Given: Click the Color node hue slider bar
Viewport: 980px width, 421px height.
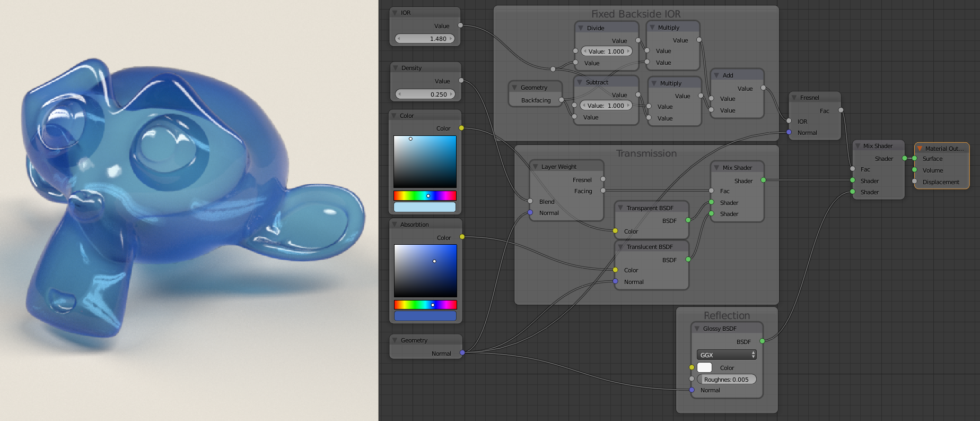Looking at the screenshot, I should [425, 195].
